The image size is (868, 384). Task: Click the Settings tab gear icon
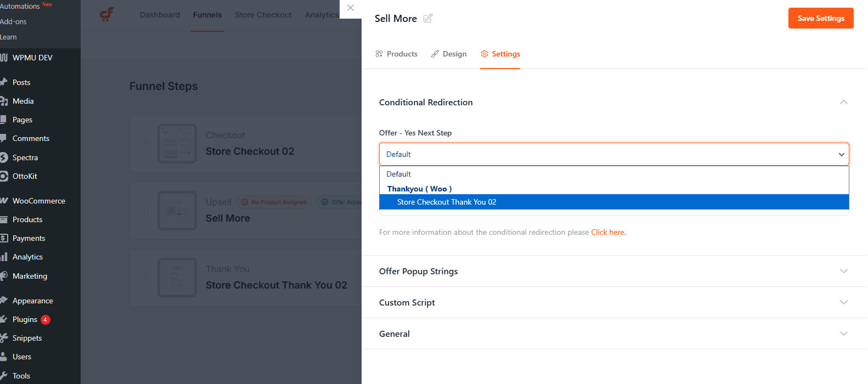484,54
